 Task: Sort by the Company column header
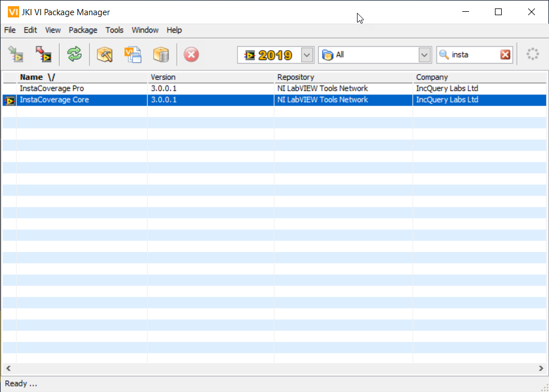click(x=479, y=77)
